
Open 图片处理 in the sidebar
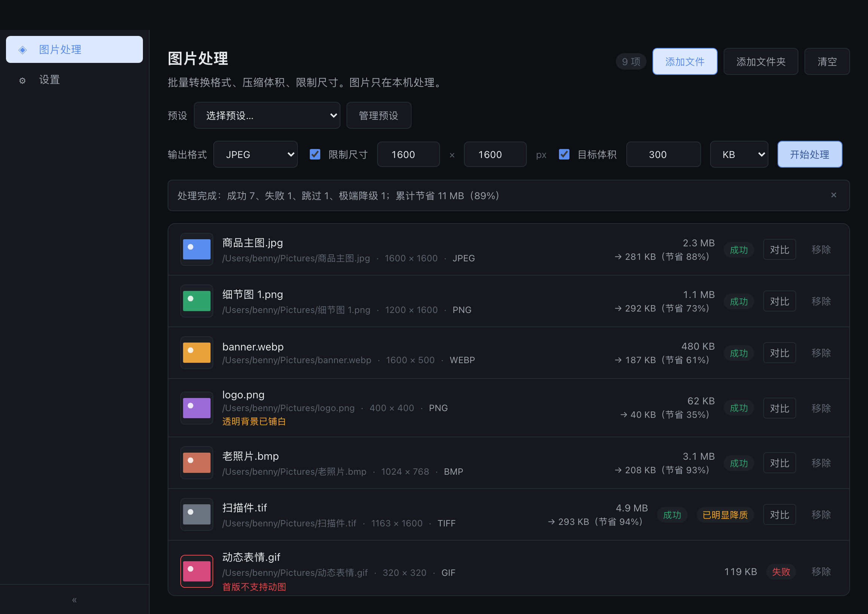tap(74, 49)
